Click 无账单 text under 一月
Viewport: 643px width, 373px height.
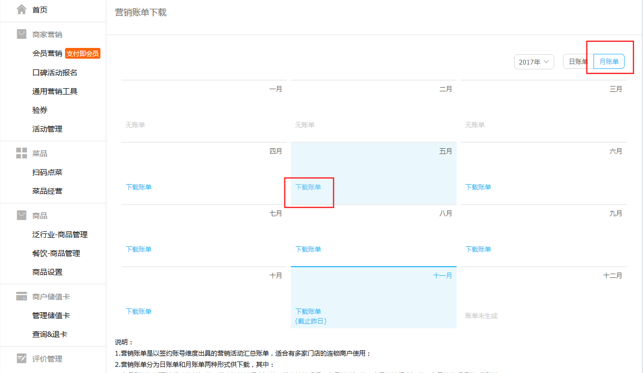pyautogui.click(x=135, y=125)
